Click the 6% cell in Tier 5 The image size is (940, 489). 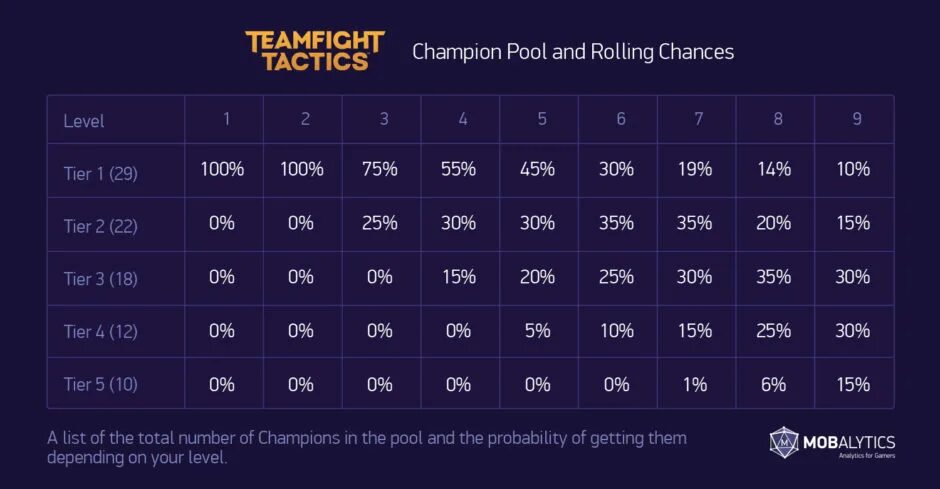(x=774, y=385)
